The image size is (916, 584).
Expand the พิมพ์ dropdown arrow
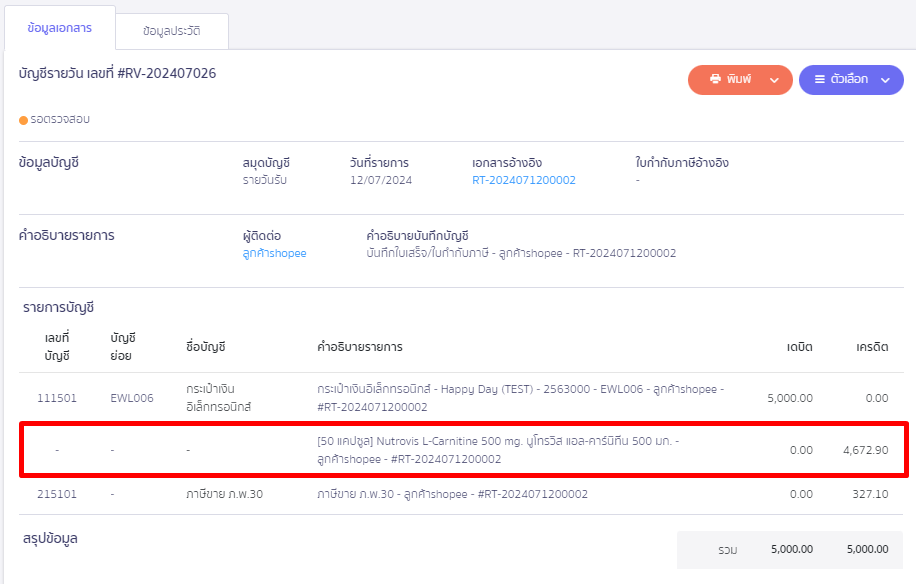coord(774,80)
